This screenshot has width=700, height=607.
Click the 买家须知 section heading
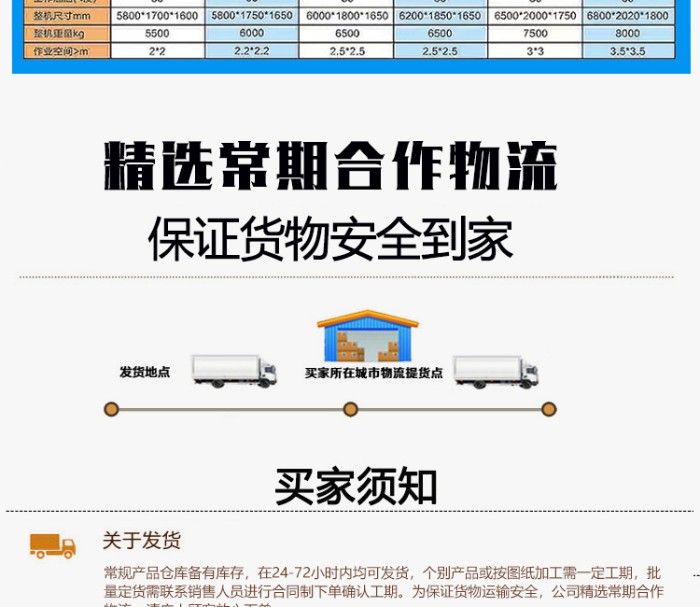click(356, 486)
